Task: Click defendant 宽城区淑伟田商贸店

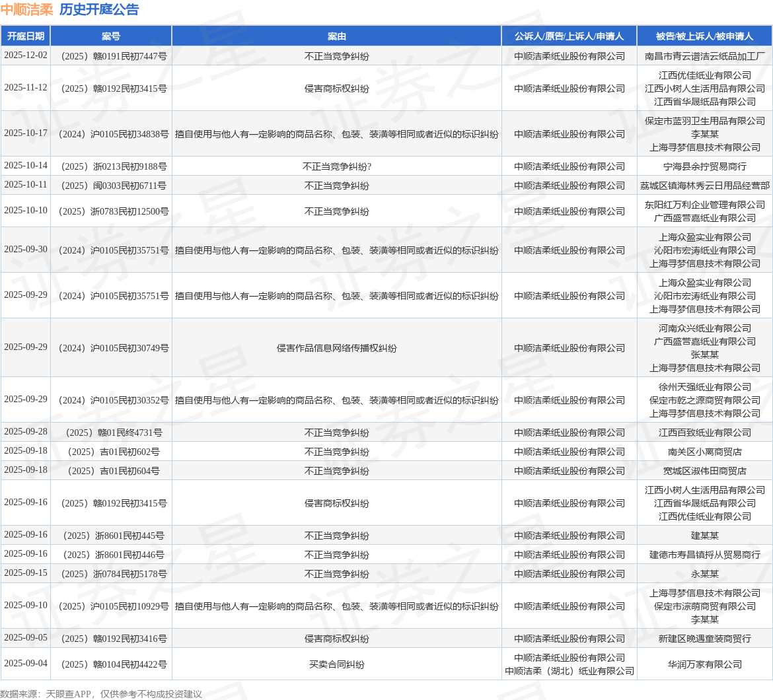Action: click(x=704, y=472)
